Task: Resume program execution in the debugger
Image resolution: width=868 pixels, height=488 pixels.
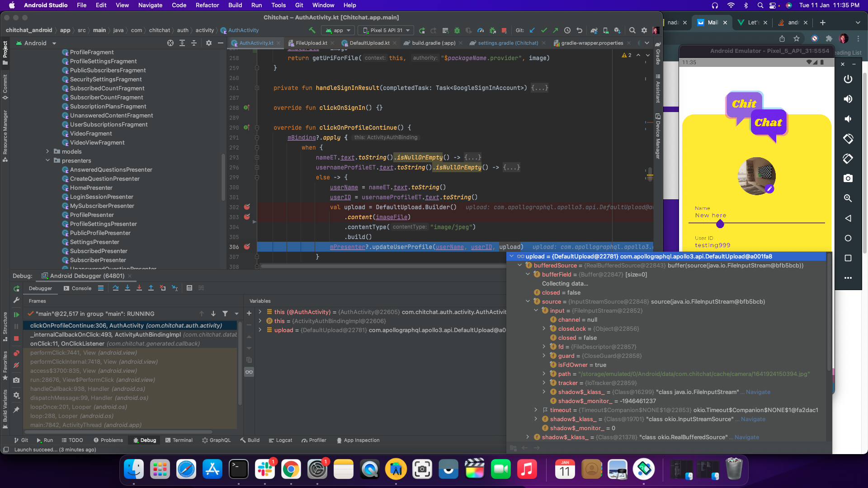Action: (x=16, y=314)
